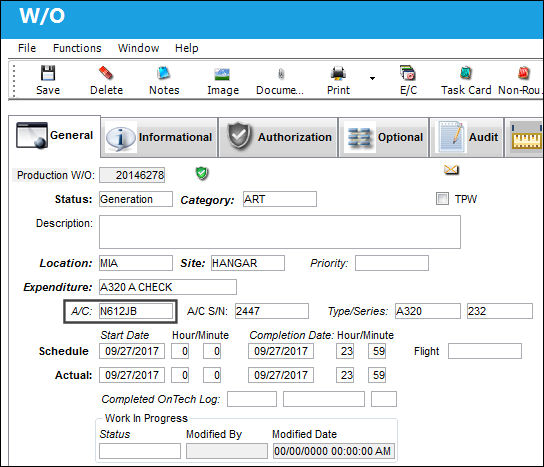Click the A/C field showing N612JB
544x467 pixels.
(136, 311)
